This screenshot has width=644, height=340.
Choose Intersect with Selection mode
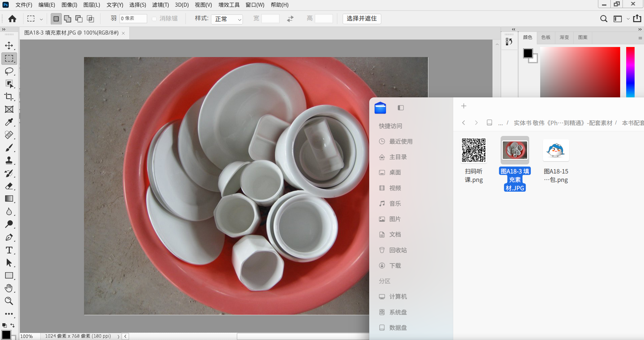(x=90, y=19)
